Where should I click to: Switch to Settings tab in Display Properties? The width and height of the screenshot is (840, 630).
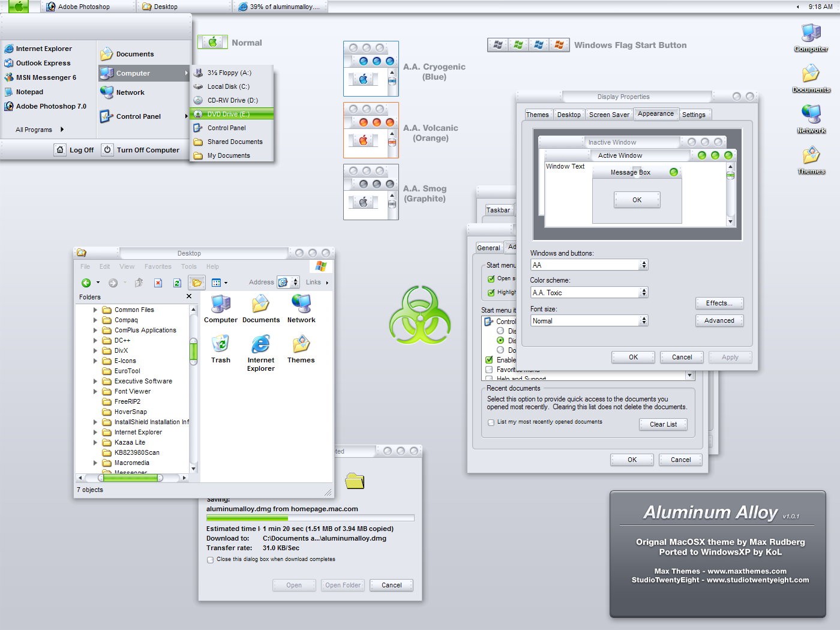694,115
